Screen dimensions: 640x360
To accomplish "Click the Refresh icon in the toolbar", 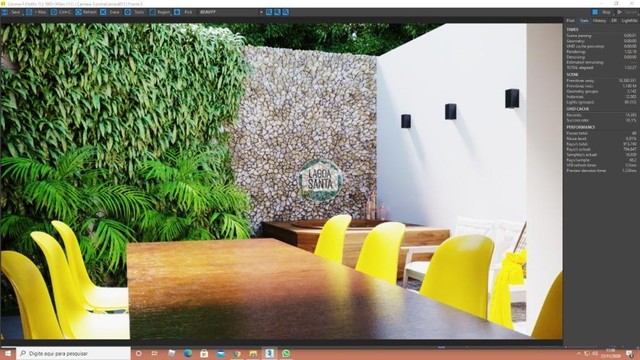I will tap(79, 12).
